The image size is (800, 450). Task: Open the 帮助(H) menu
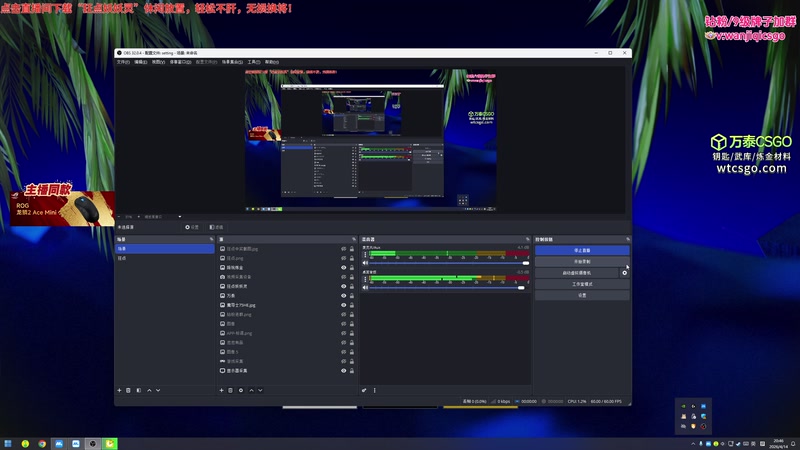tap(271, 62)
